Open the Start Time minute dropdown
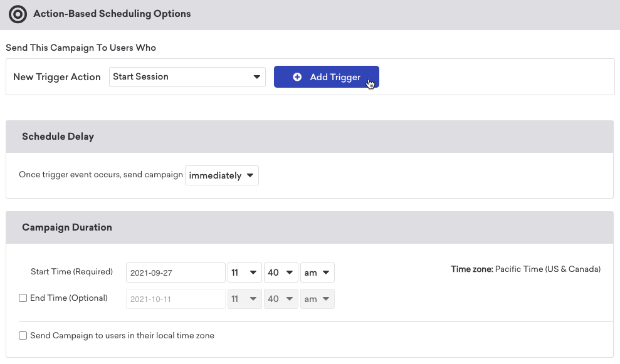The width and height of the screenshot is (620, 364). (281, 273)
